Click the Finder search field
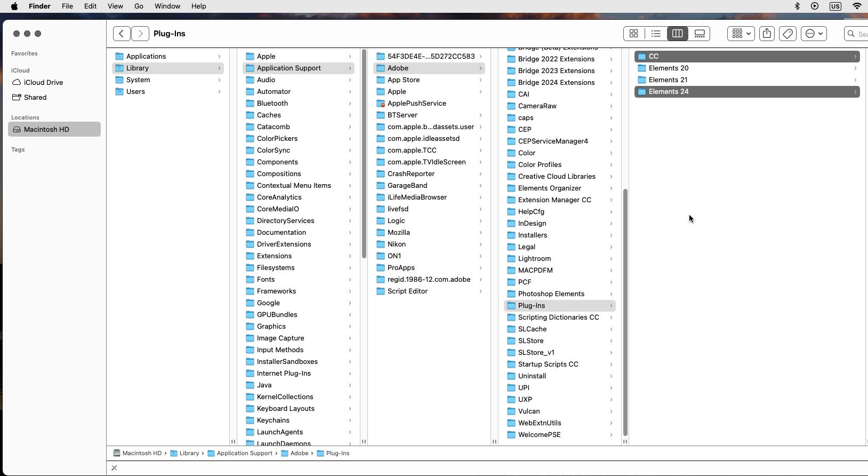The width and height of the screenshot is (868, 476). [856, 34]
